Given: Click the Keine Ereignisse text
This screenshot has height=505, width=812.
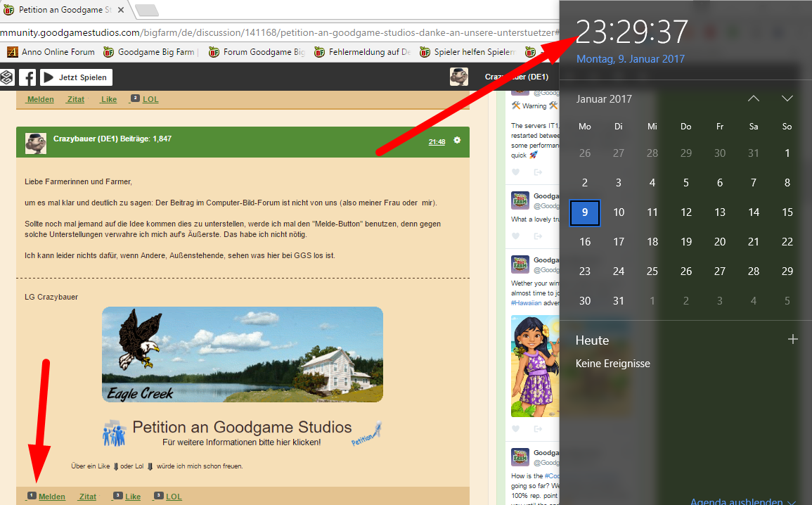Looking at the screenshot, I should pos(612,364).
